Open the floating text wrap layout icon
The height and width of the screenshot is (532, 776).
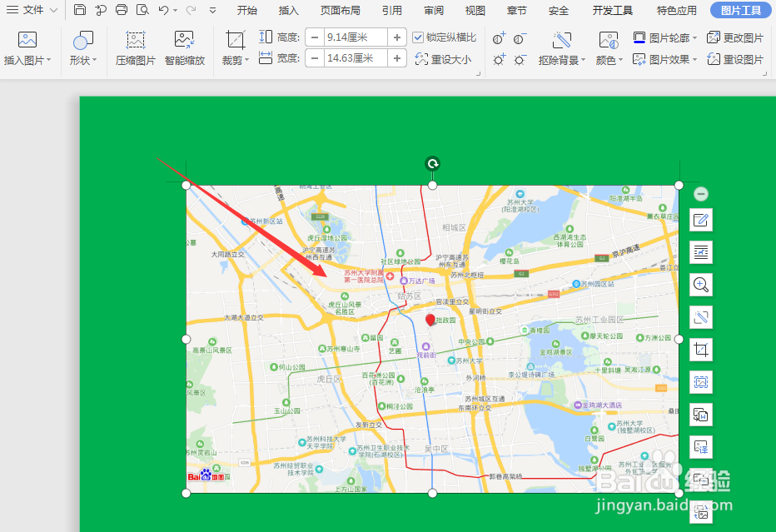(701, 252)
